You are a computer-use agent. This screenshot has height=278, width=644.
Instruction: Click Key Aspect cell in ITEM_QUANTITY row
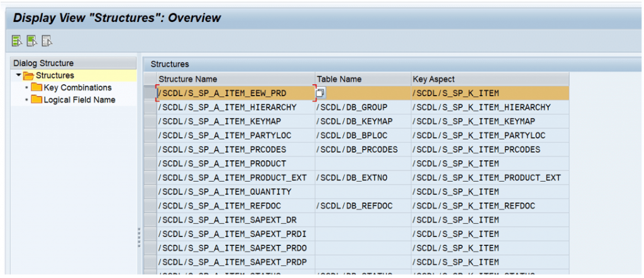pyautogui.click(x=490, y=192)
